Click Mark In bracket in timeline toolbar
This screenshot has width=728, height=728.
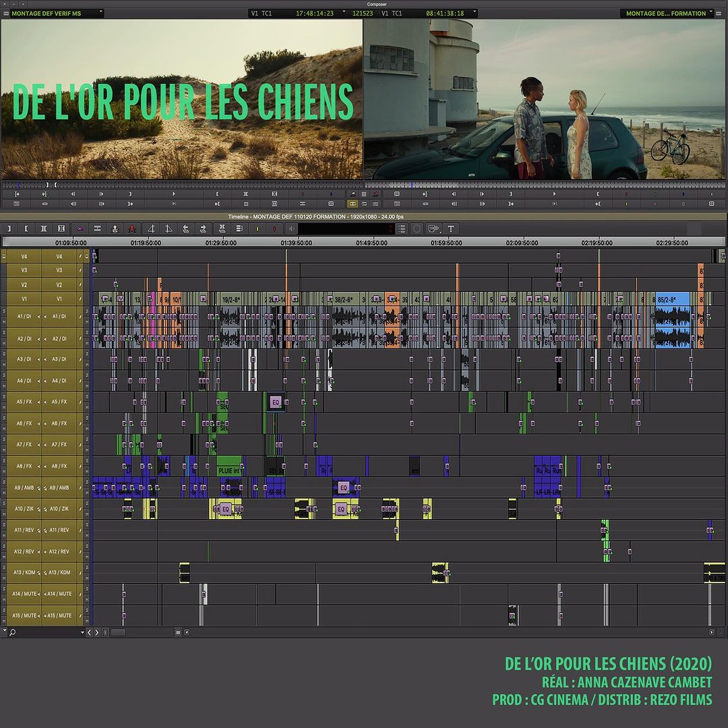pyautogui.click(x=26, y=229)
